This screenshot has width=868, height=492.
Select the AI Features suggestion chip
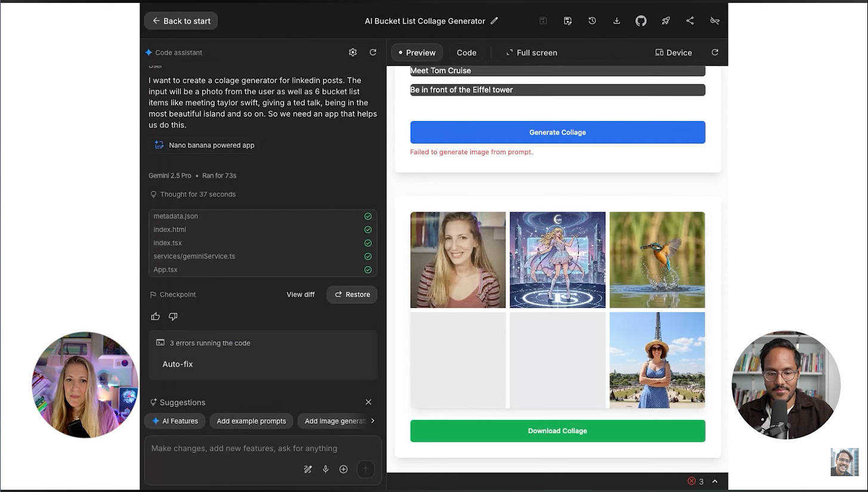(x=175, y=421)
